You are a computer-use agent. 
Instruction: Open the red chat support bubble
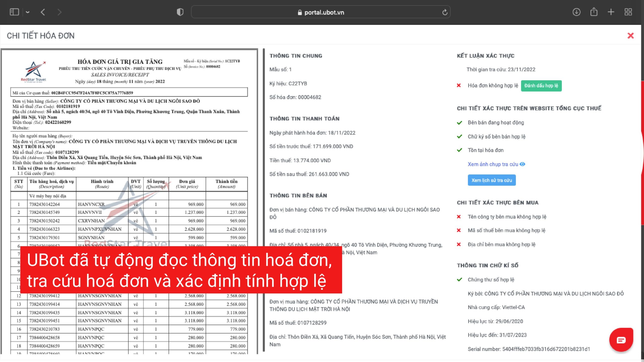tap(621, 340)
